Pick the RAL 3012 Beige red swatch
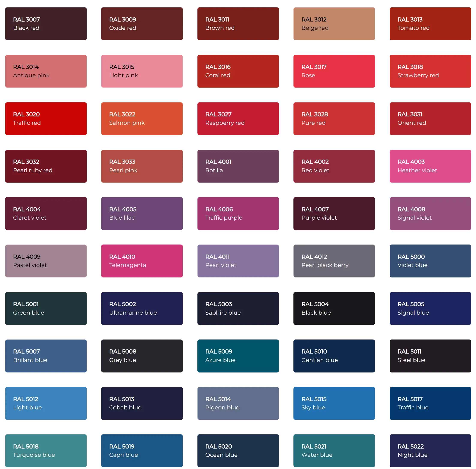 (x=334, y=24)
